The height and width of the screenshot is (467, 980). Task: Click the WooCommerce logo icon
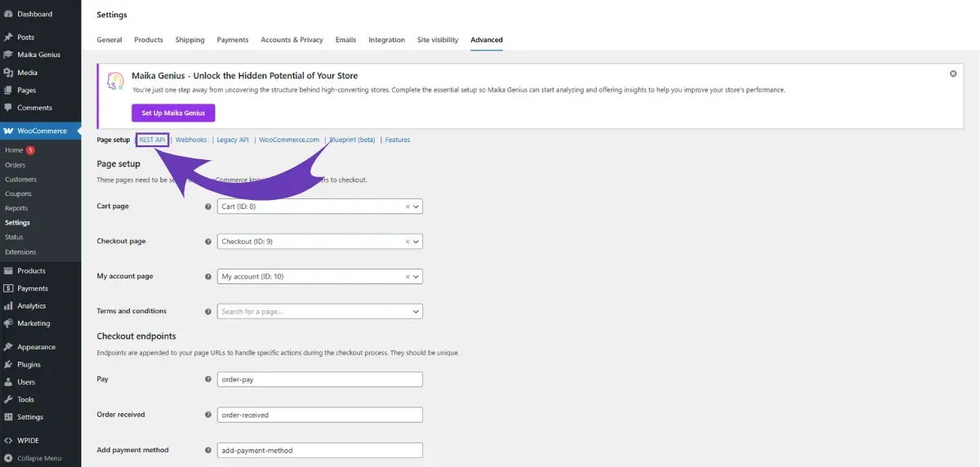(x=8, y=131)
